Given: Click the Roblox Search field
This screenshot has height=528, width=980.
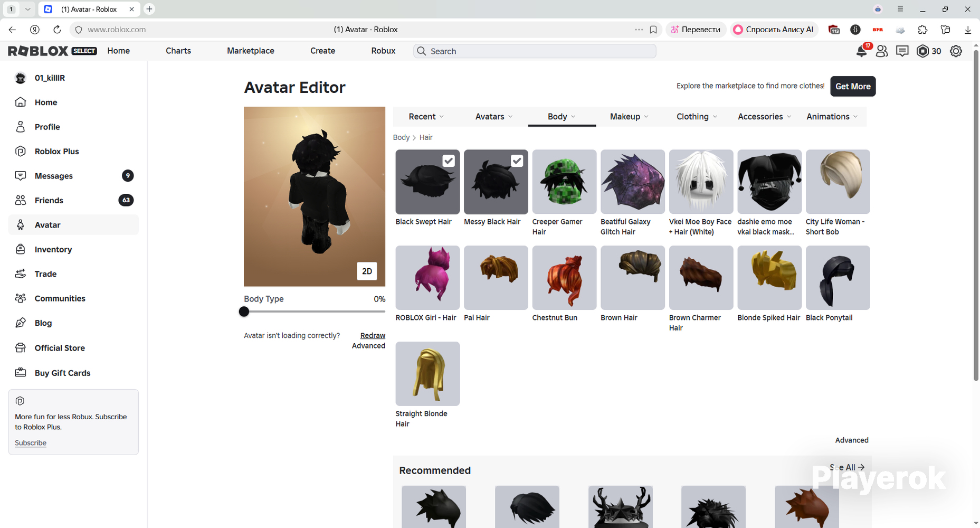Looking at the screenshot, I should (535, 51).
